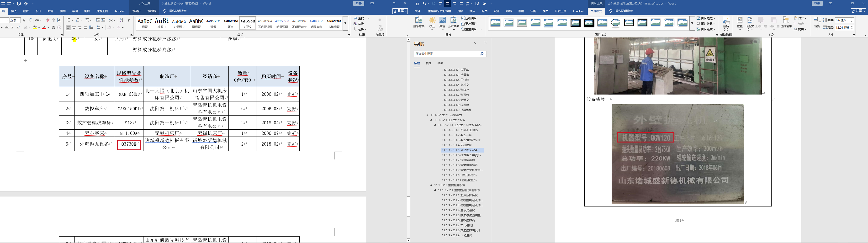Open the font size 五号 dropdown

[19, 20]
